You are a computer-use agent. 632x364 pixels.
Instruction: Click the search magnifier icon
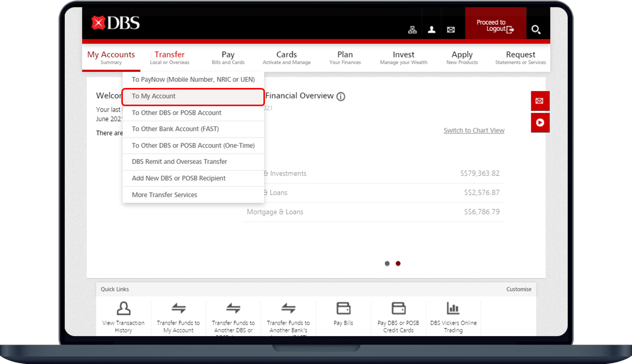pyautogui.click(x=536, y=30)
